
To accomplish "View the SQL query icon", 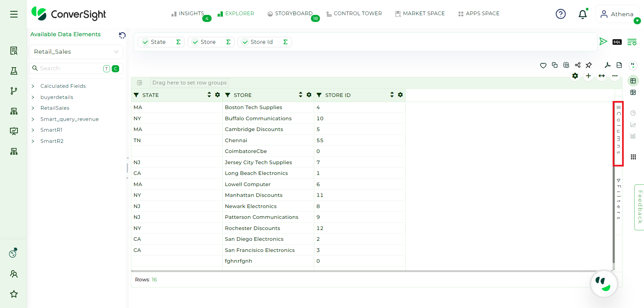I will pos(617,42).
